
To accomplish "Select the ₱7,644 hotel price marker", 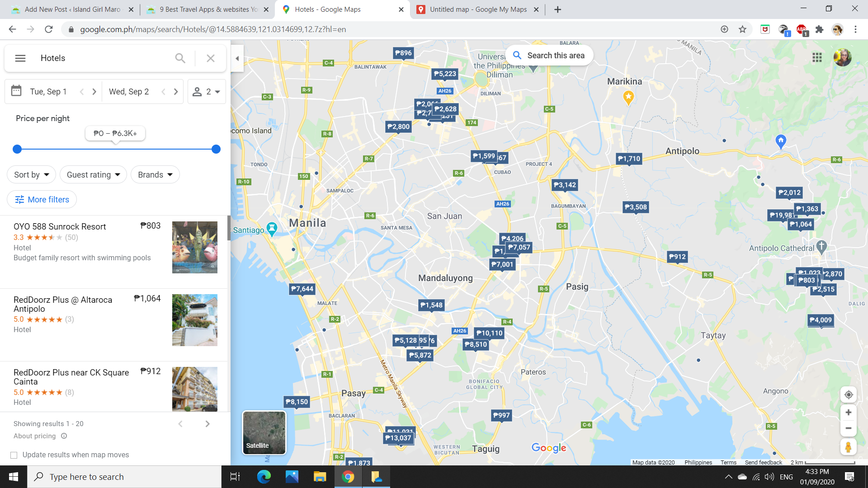I will point(302,289).
